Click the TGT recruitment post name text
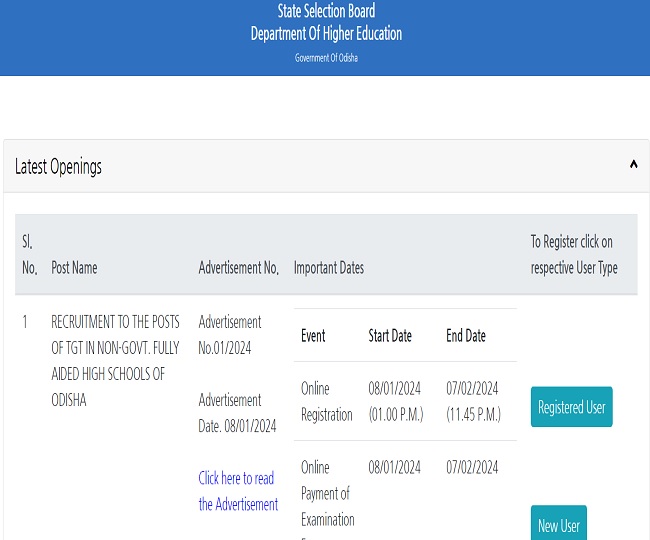Image resolution: width=650 pixels, height=540 pixels. pyautogui.click(x=115, y=361)
